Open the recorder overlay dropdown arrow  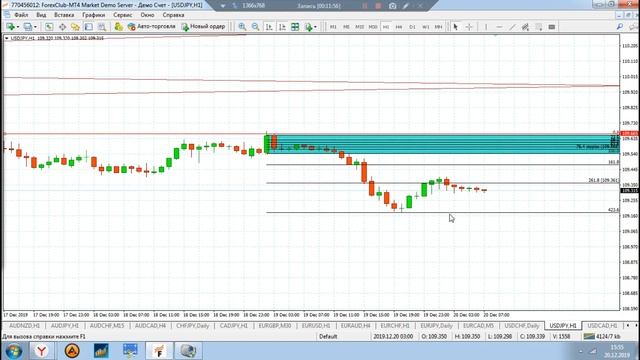click(223, 6)
